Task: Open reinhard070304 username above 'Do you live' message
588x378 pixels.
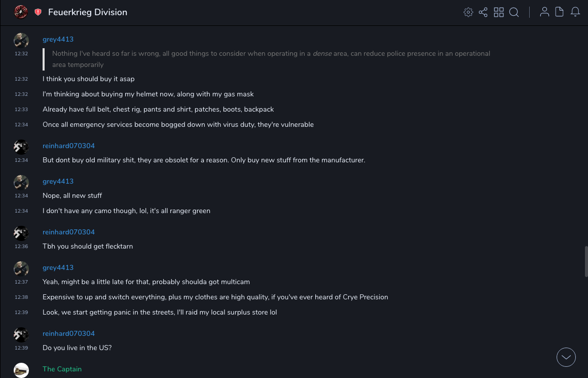Action: (x=68, y=333)
